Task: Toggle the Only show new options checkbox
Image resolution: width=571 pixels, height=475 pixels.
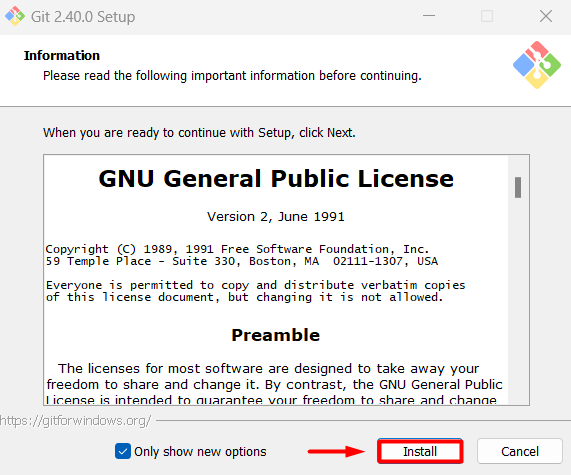Action: pyautogui.click(x=123, y=451)
